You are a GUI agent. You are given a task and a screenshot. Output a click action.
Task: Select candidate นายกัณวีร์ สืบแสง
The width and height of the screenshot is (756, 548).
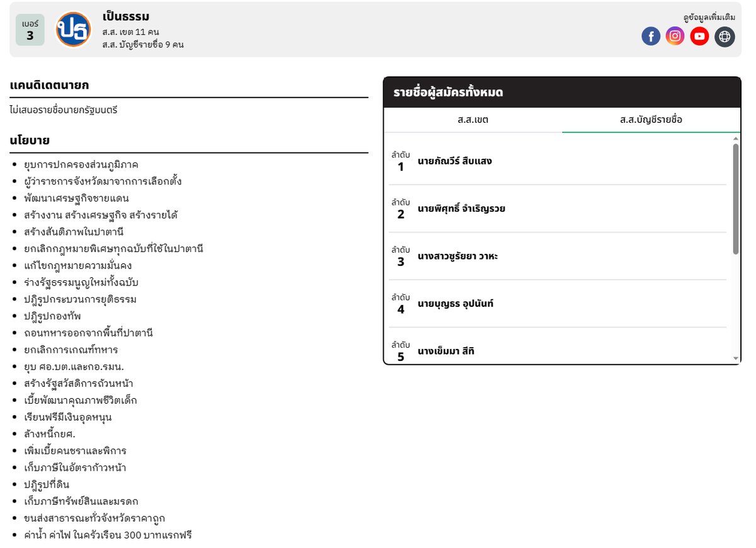click(557, 161)
